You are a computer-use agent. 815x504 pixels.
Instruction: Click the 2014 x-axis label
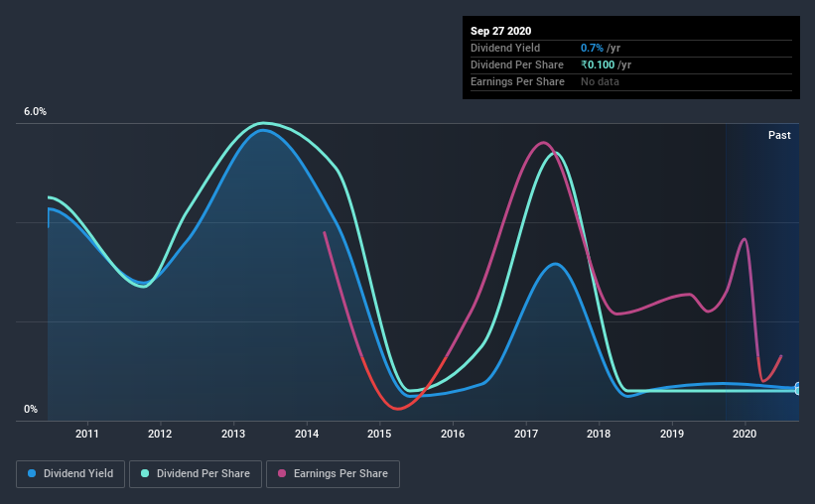[x=307, y=434]
